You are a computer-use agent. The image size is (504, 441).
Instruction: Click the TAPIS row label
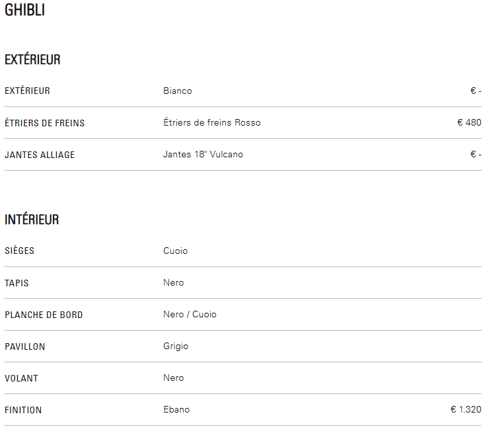pyautogui.click(x=17, y=283)
